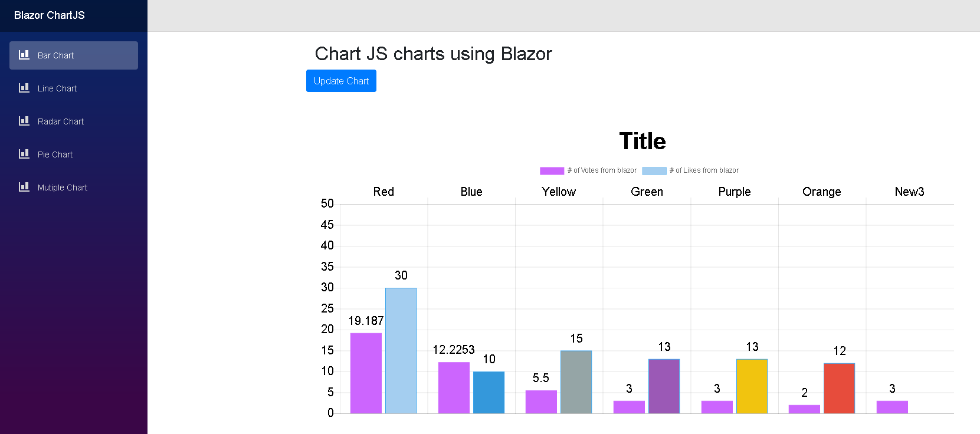Click the yellow Purple bar valued 13

click(752, 386)
